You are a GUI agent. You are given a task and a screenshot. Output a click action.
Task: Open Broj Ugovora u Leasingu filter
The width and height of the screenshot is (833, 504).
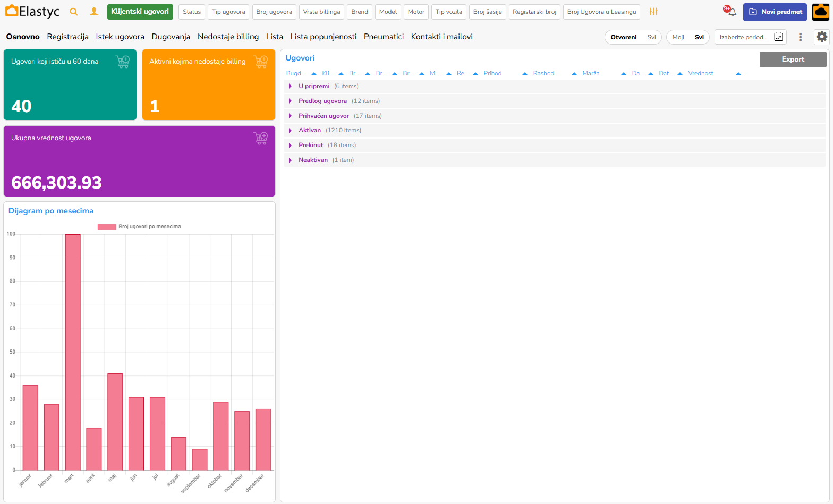click(601, 12)
